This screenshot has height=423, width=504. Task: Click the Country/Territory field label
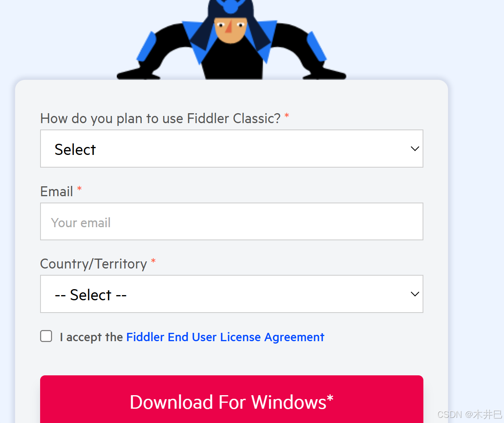[94, 264]
